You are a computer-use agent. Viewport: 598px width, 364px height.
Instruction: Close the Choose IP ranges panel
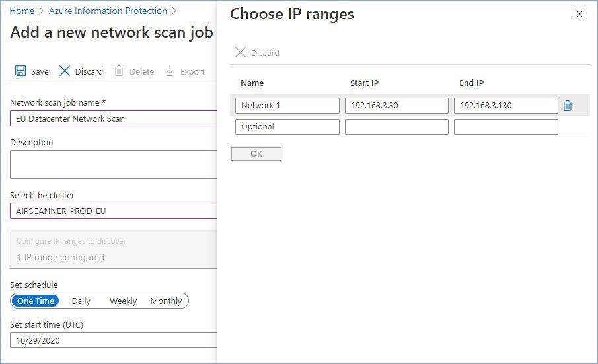click(579, 14)
